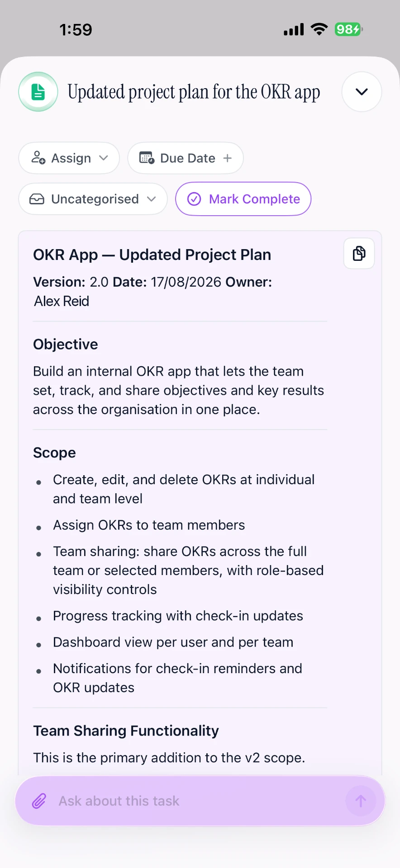Send message with the up arrow button
The height and width of the screenshot is (868, 400).
361,801
